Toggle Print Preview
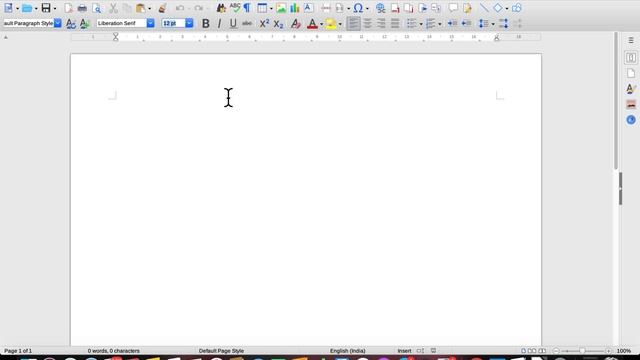The image size is (640, 360). [96, 8]
